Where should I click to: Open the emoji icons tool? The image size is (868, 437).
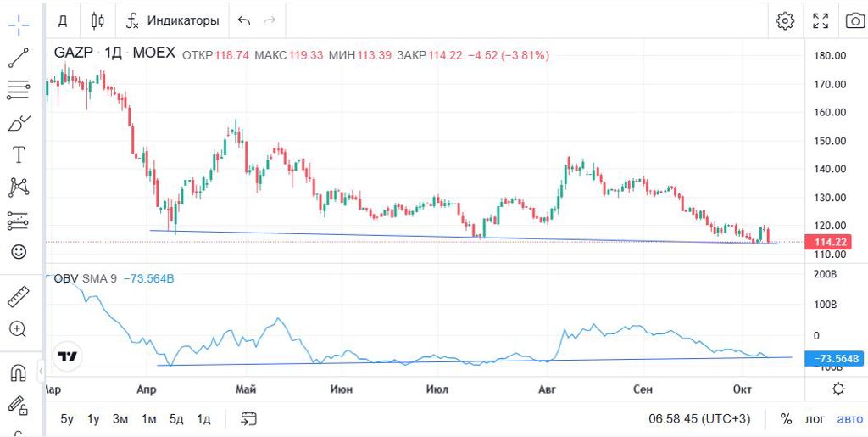pos(19,252)
